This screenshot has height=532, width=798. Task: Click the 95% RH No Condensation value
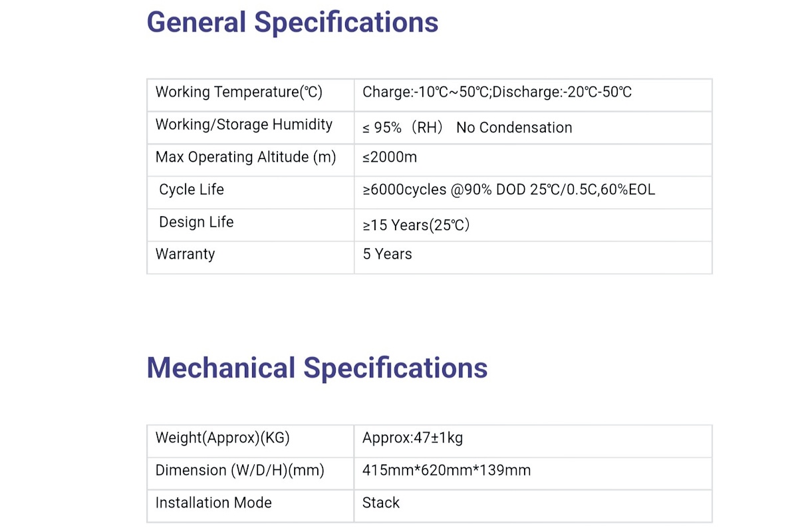coord(467,128)
